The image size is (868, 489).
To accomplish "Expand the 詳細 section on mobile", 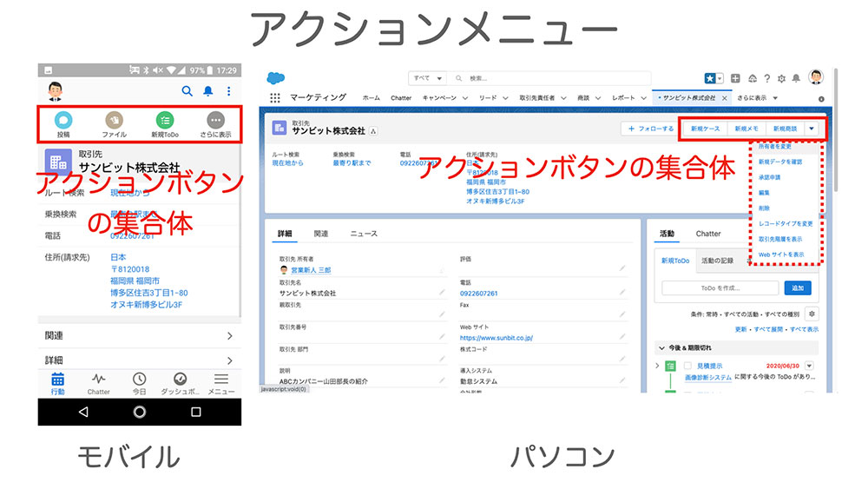I will (139, 360).
